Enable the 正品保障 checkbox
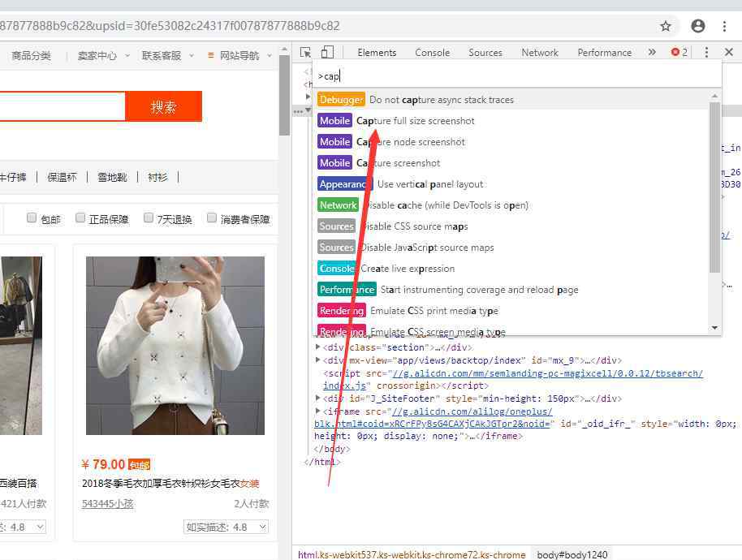The image size is (742, 560). tap(80, 218)
